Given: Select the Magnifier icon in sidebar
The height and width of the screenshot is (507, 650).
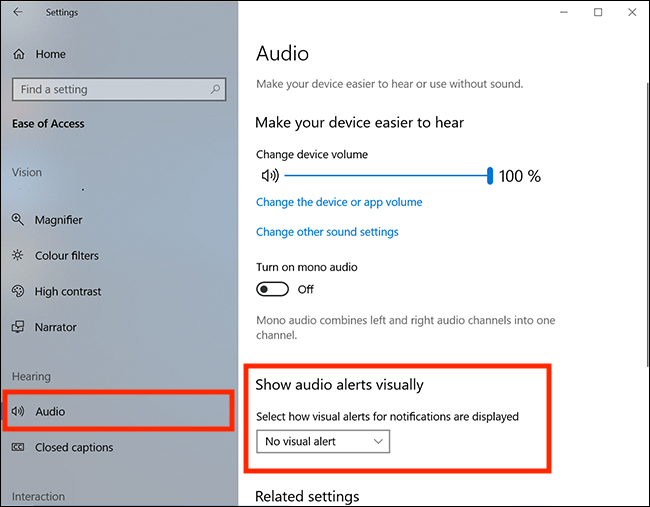Looking at the screenshot, I should tap(17, 219).
